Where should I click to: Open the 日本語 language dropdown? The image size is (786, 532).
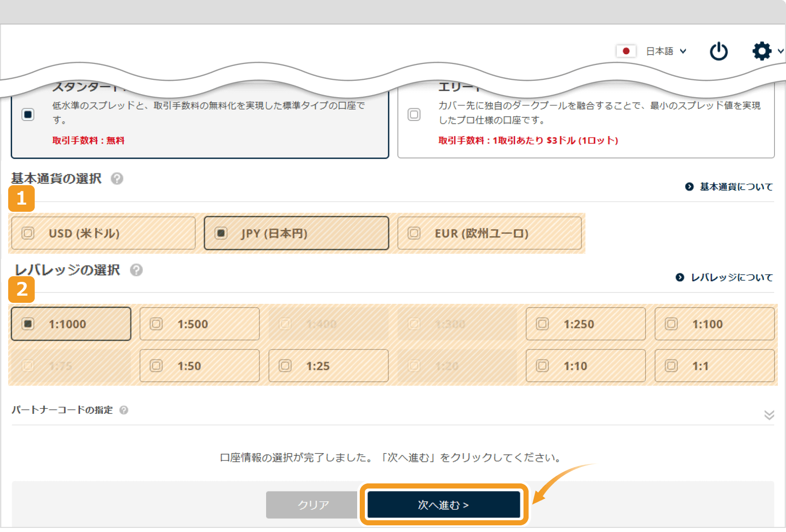pos(666,51)
